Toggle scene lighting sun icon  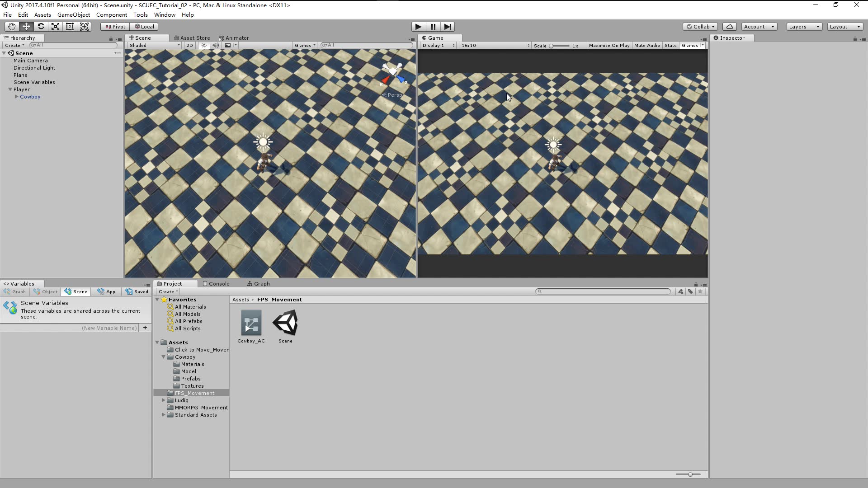pos(204,45)
